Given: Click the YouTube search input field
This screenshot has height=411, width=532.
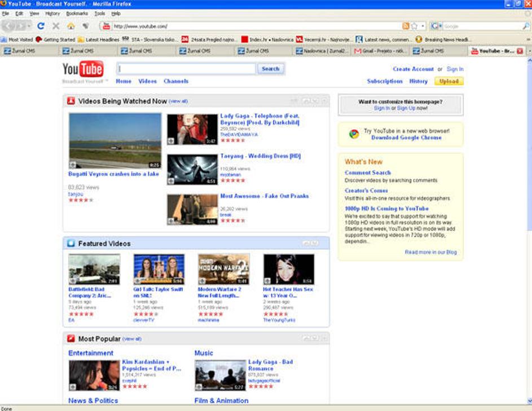Looking at the screenshot, I should pyautogui.click(x=187, y=69).
